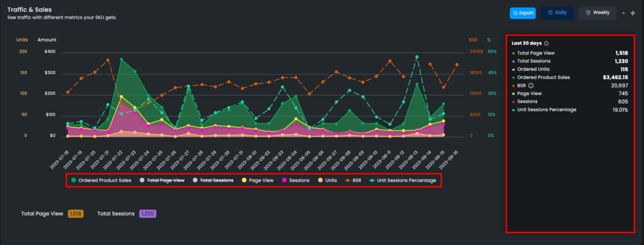Click the Total Page View 1,518 badge
Viewport: 644px width, 245px height.
click(76, 214)
